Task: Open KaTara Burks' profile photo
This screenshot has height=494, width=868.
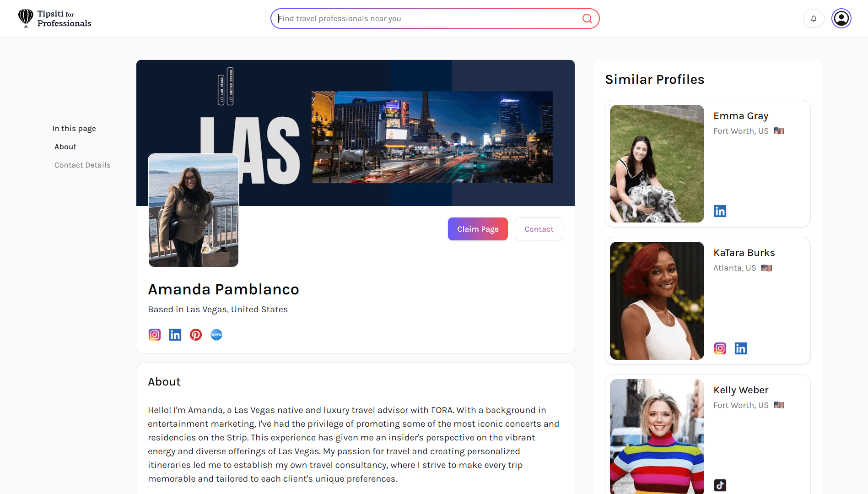Action: click(x=657, y=301)
